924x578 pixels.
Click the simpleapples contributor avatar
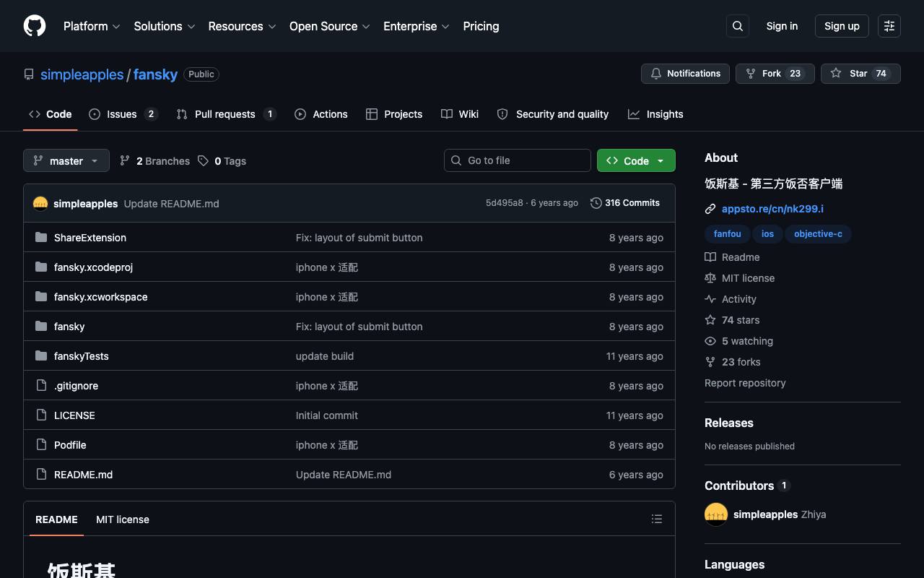(716, 514)
